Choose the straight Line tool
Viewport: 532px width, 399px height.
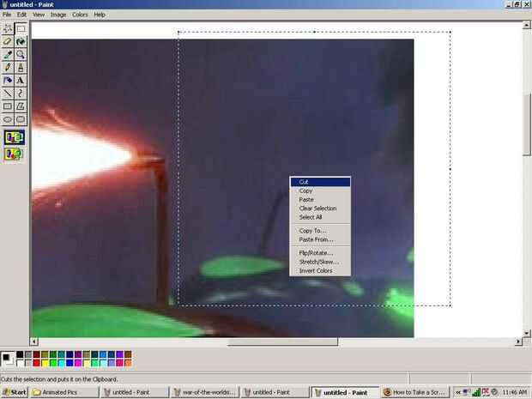point(8,94)
